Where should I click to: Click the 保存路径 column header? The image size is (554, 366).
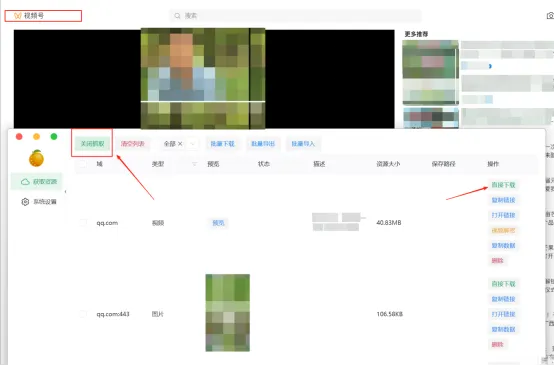443,164
